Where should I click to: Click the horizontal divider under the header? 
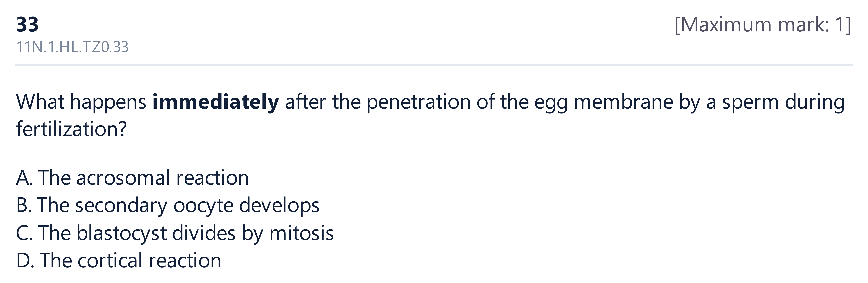click(434, 65)
